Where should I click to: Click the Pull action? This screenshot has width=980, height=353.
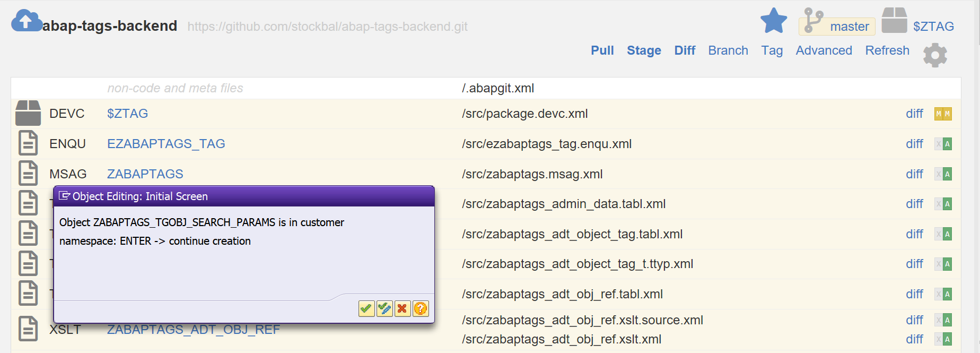pos(602,50)
